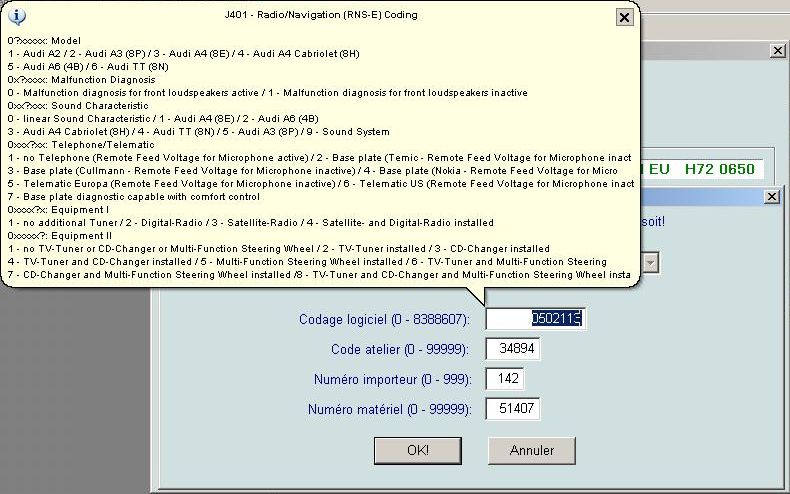This screenshot has width=790, height=494.
Task: Click the OK! button
Action: point(418,450)
